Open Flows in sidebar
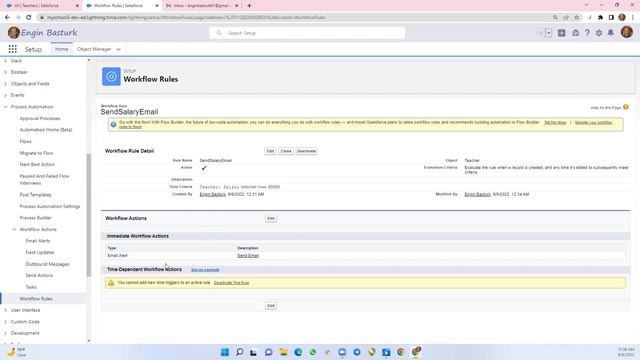Screen dimensions: 640x360 [25, 141]
